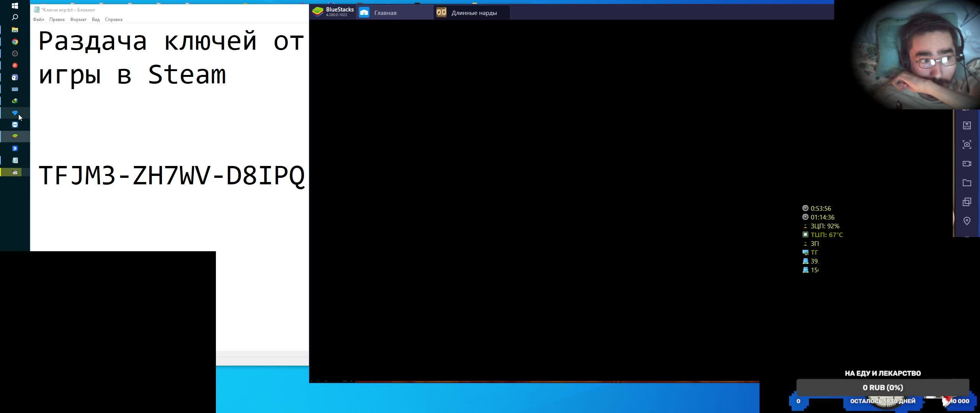
Task: Open the media folder icon in BlueStacks sidebar
Action: 967,183
